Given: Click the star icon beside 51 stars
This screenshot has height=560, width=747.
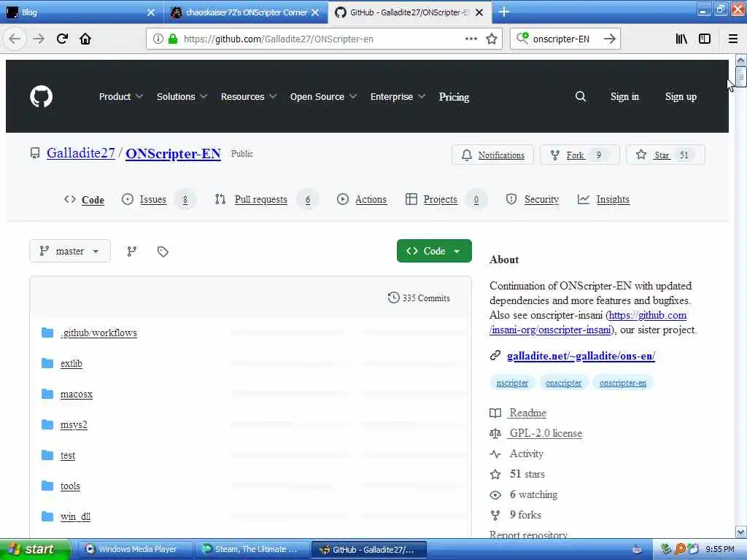Looking at the screenshot, I should tap(495, 474).
